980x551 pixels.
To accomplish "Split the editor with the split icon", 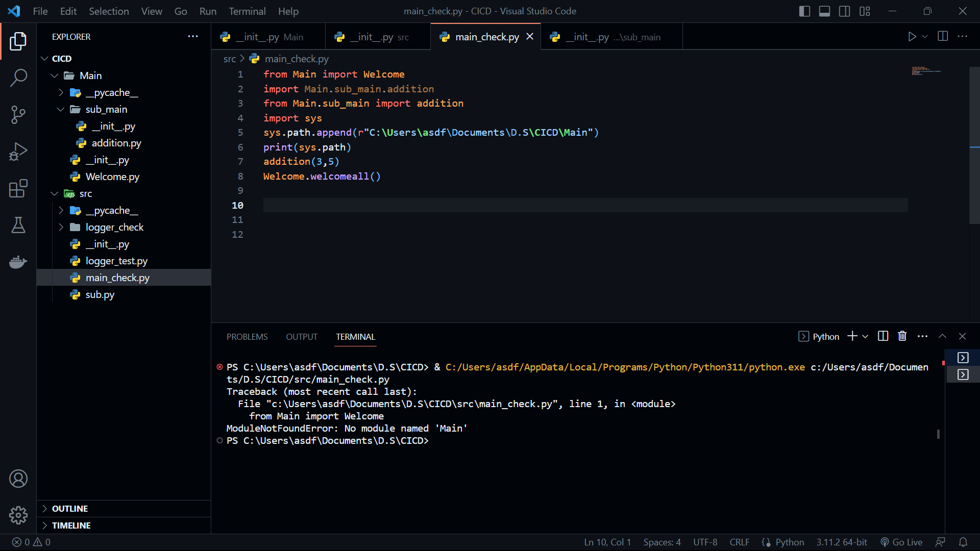I will coord(942,36).
